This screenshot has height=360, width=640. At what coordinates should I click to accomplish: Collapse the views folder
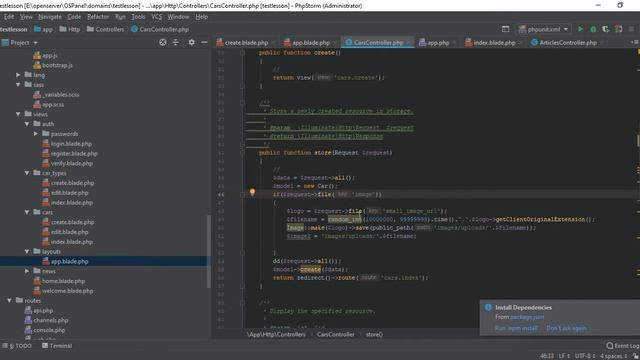(x=18, y=114)
